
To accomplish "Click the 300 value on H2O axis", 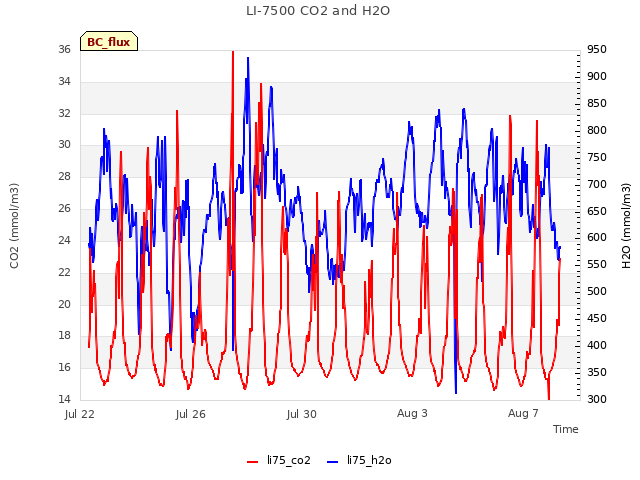I will click(597, 399).
